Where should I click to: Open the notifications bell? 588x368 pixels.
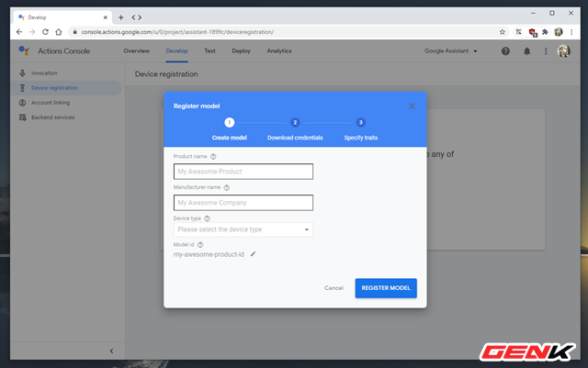point(526,51)
